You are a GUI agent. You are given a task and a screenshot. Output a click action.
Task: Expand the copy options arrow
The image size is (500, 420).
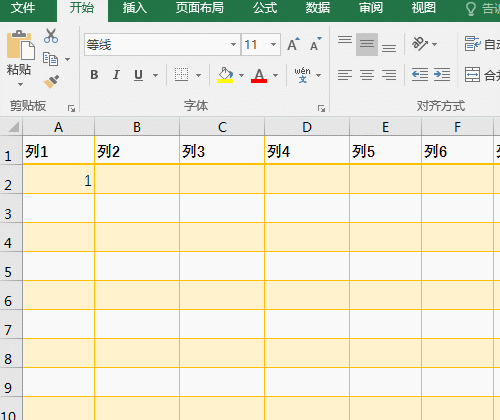(67, 59)
